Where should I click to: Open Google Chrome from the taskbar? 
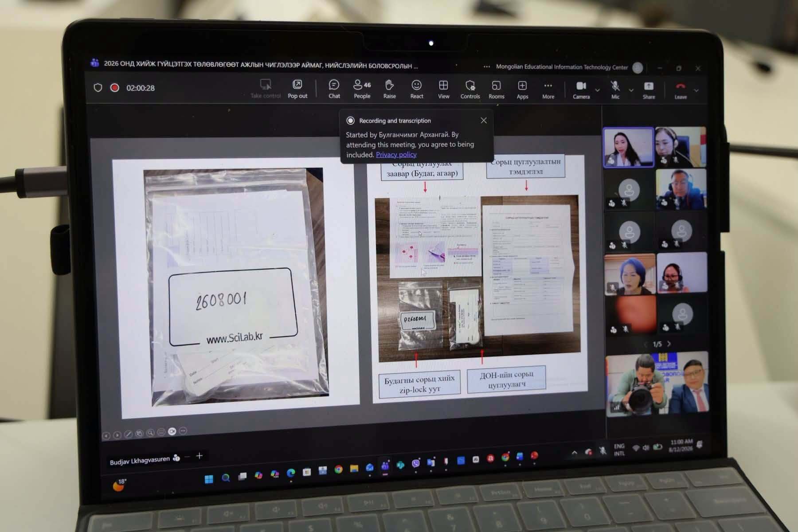[338, 469]
